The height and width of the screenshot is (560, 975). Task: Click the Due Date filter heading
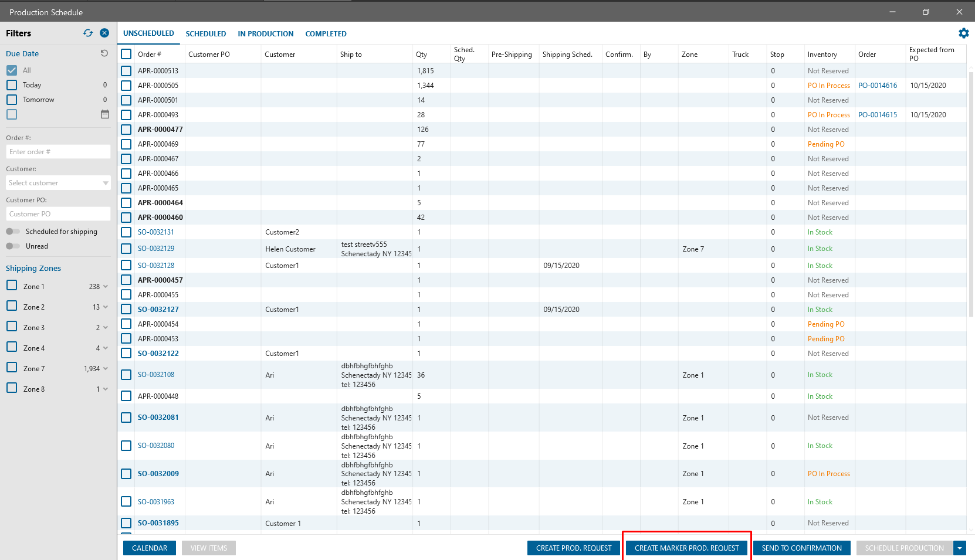22,54
